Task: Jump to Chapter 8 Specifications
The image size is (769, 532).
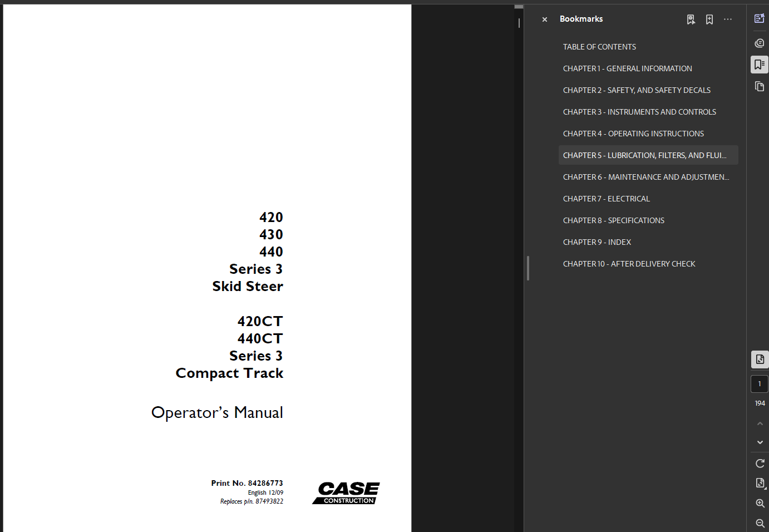Action: (x=614, y=220)
